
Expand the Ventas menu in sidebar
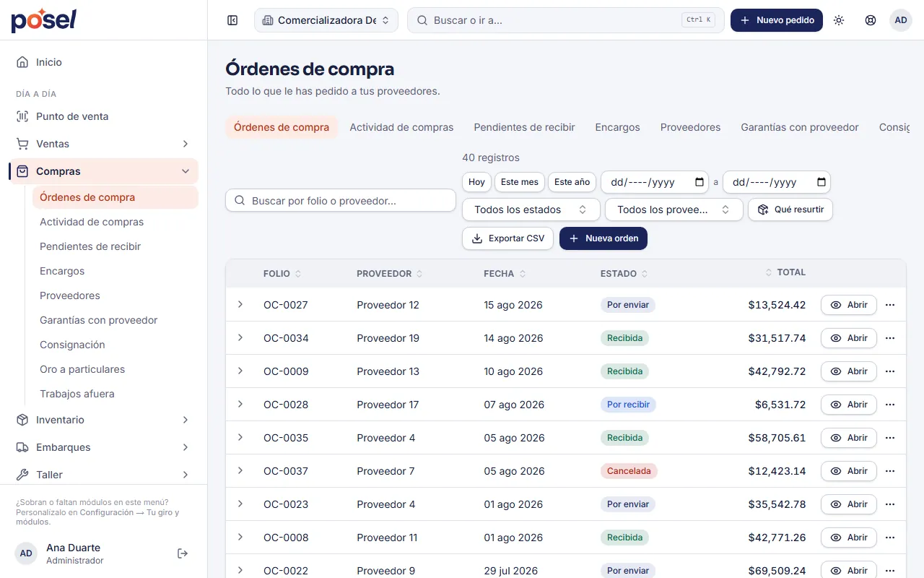(103, 144)
